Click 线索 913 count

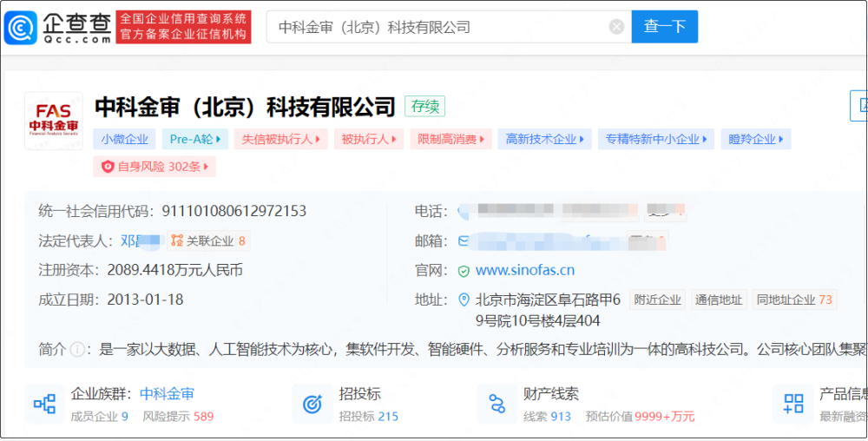(x=548, y=417)
